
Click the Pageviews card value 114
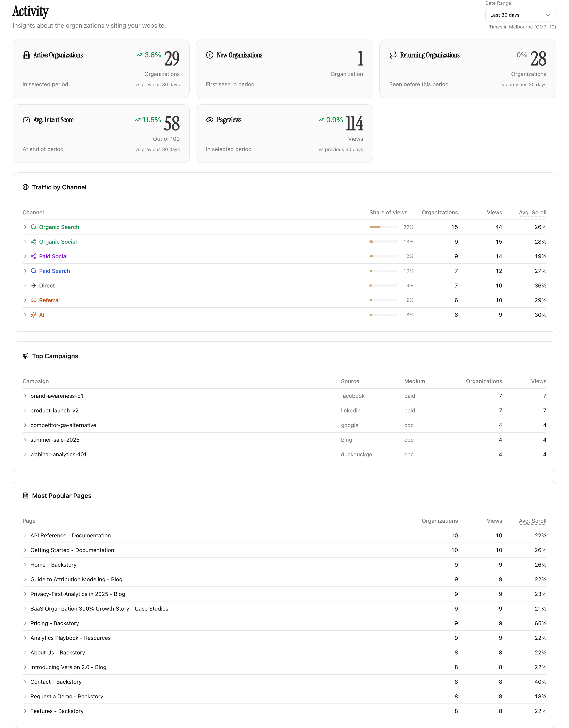point(354,124)
